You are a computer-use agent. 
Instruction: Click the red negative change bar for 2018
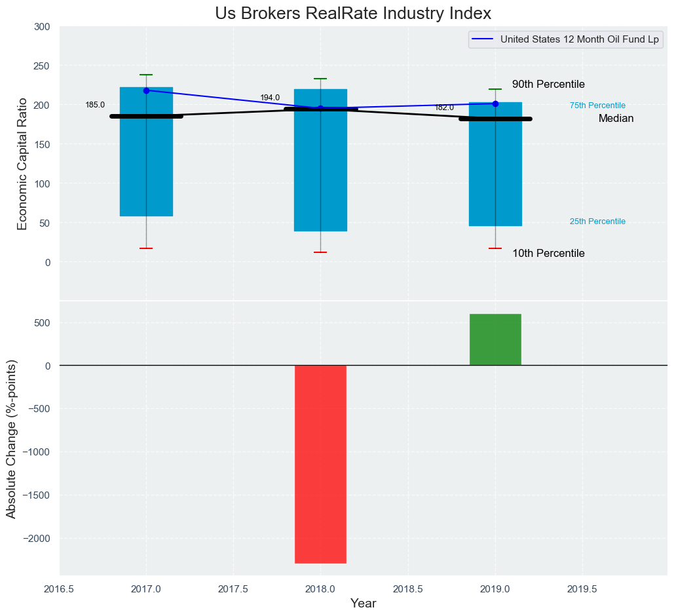pos(320,463)
